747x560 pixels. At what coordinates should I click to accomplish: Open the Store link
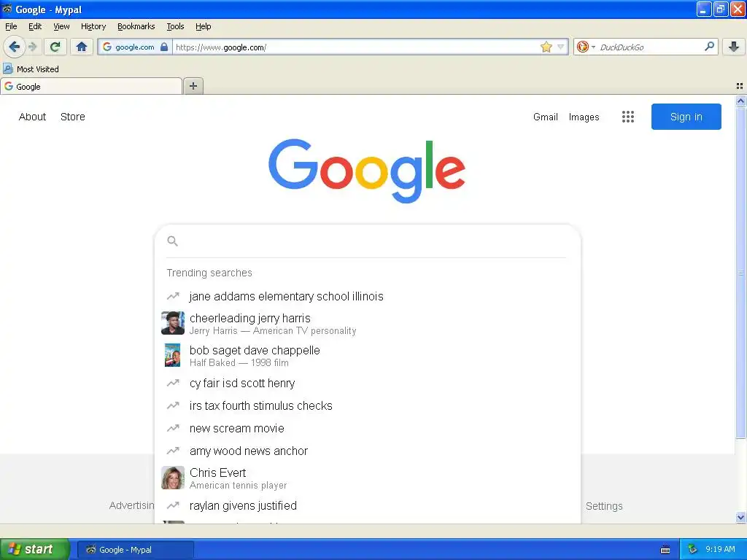(73, 117)
